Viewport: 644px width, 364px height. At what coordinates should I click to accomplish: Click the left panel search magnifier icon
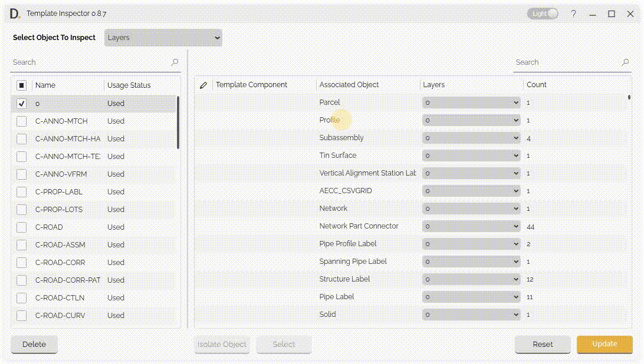[175, 62]
